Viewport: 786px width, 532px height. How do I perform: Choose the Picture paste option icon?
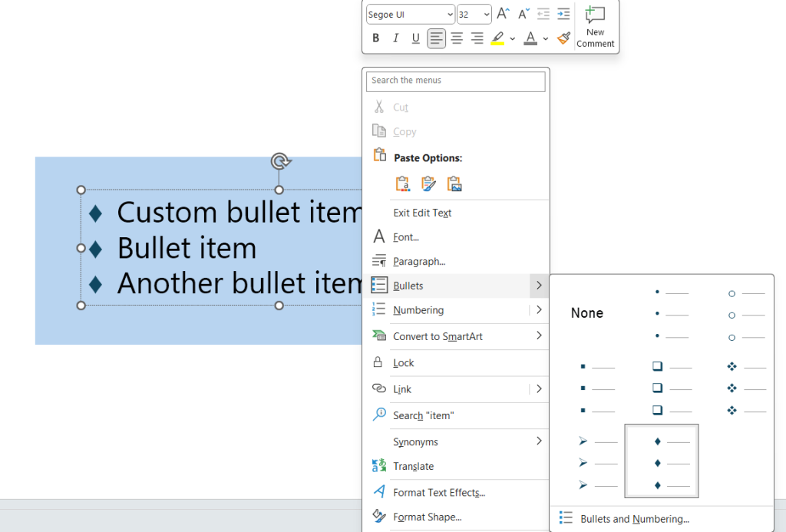click(454, 184)
